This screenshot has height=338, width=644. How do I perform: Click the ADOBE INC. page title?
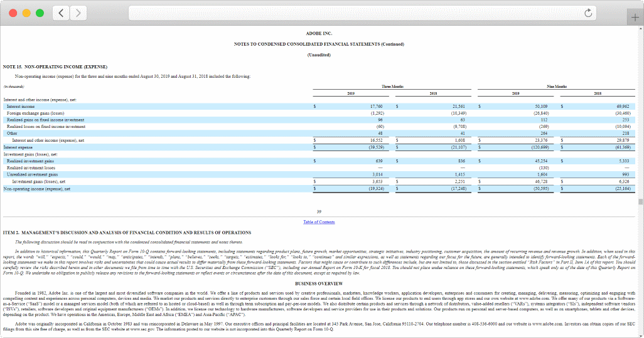pyautogui.click(x=319, y=33)
